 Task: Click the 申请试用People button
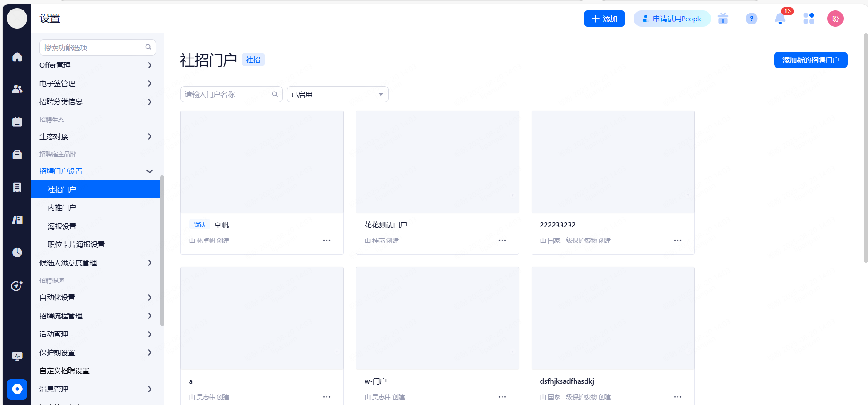(672, 19)
